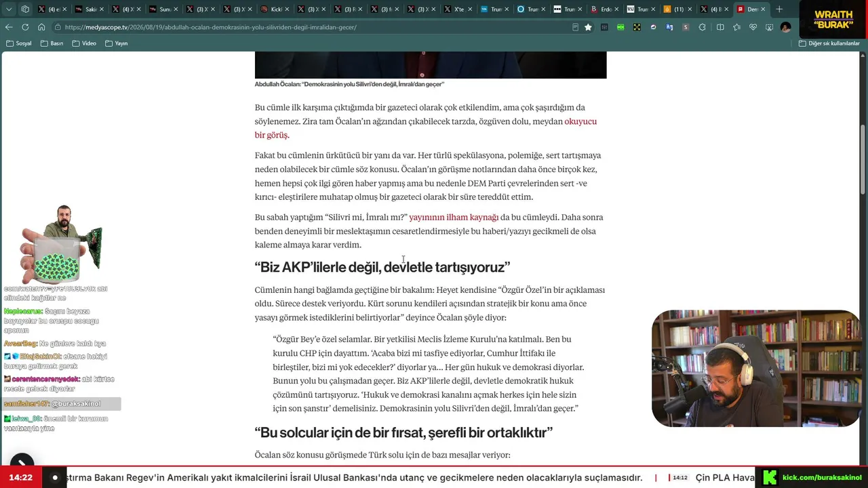Click the article image above the caption
This screenshot has height=488, width=868.
(x=431, y=65)
